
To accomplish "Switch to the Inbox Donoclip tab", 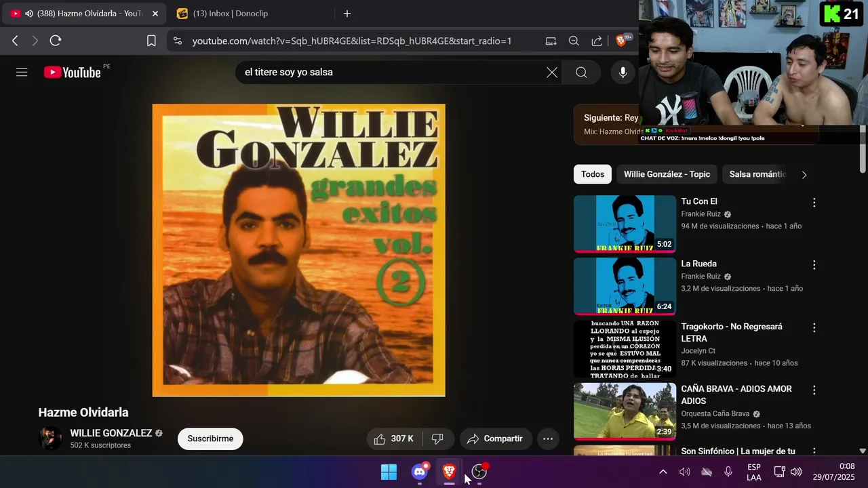I will tap(251, 14).
